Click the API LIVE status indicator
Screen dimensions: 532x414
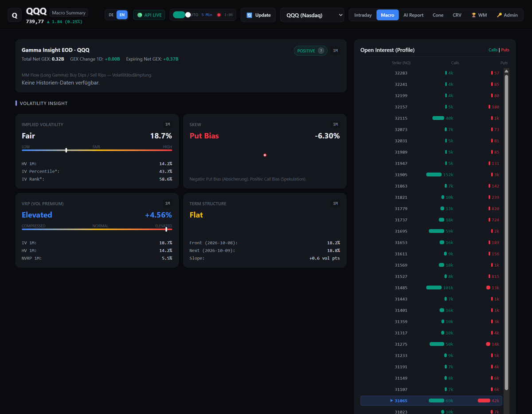(x=149, y=15)
